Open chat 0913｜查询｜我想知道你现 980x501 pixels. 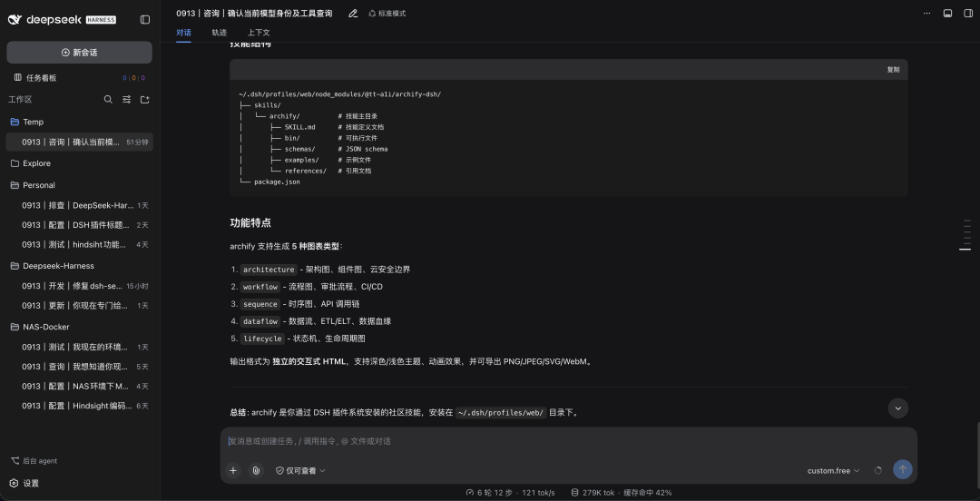[79, 367]
